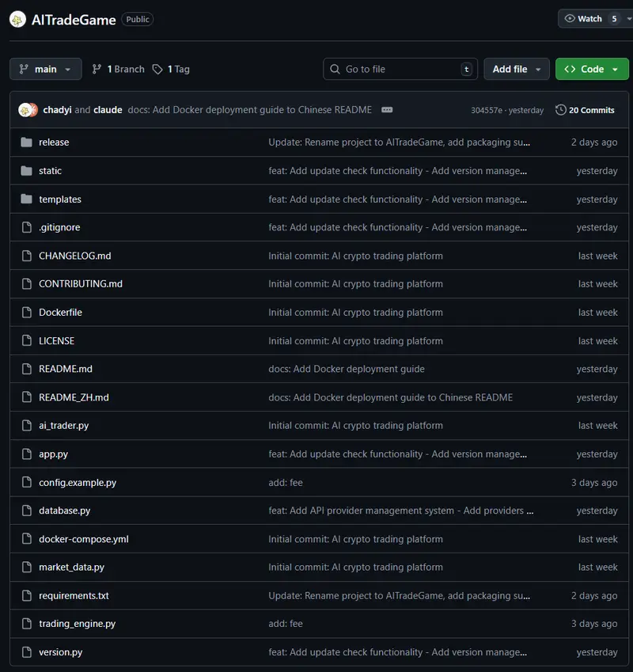Open commit hash 304557e link

click(x=487, y=110)
